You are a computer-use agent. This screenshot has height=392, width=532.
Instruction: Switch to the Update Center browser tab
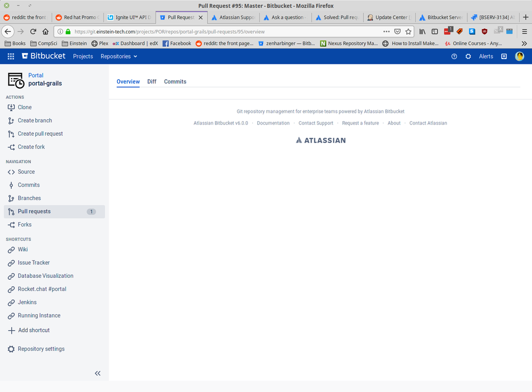(x=389, y=17)
